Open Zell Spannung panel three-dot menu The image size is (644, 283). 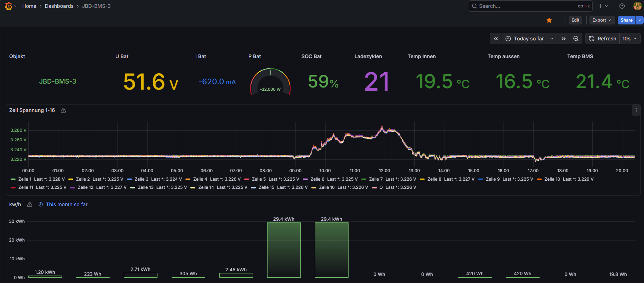coord(636,111)
